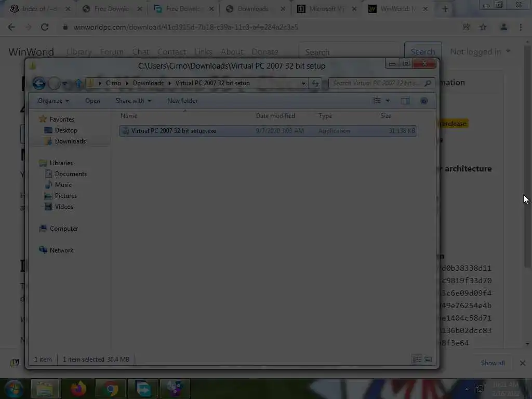Sort by Size column header
This screenshot has height=399, width=532.
point(386,116)
